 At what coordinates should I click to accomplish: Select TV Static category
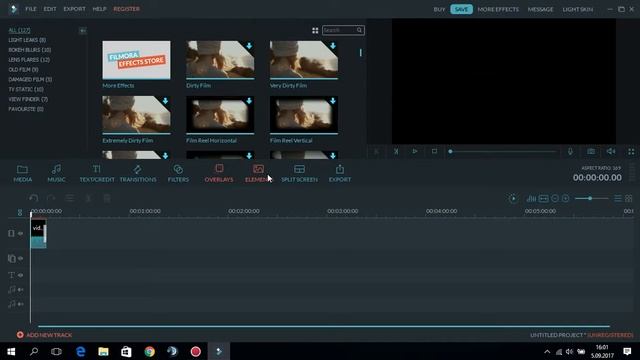click(26, 89)
